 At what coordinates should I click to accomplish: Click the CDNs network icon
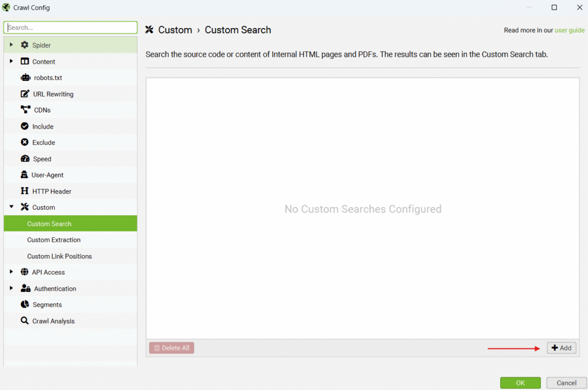[25, 110]
